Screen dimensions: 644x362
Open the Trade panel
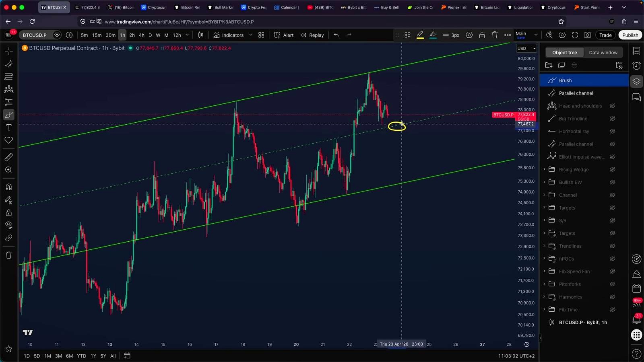(x=605, y=35)
